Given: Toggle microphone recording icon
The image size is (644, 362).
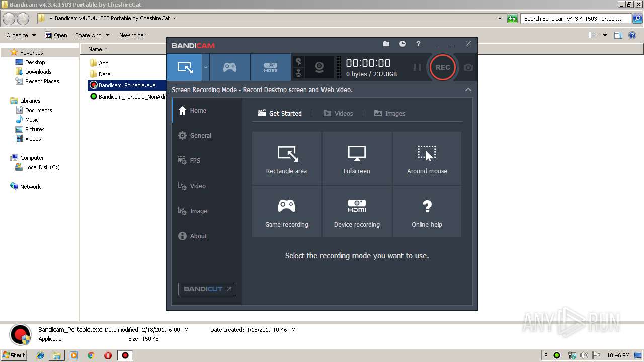Looking at the screenshot, I should [299, 73].
